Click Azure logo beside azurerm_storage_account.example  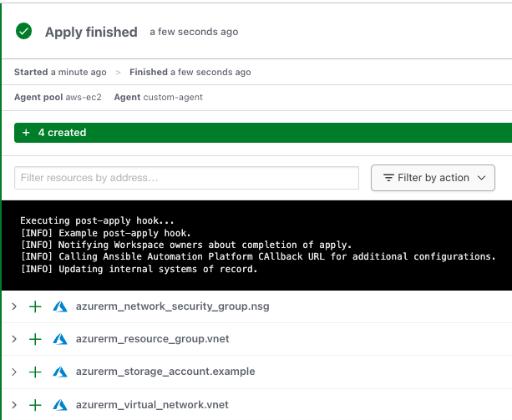(60, 372)
